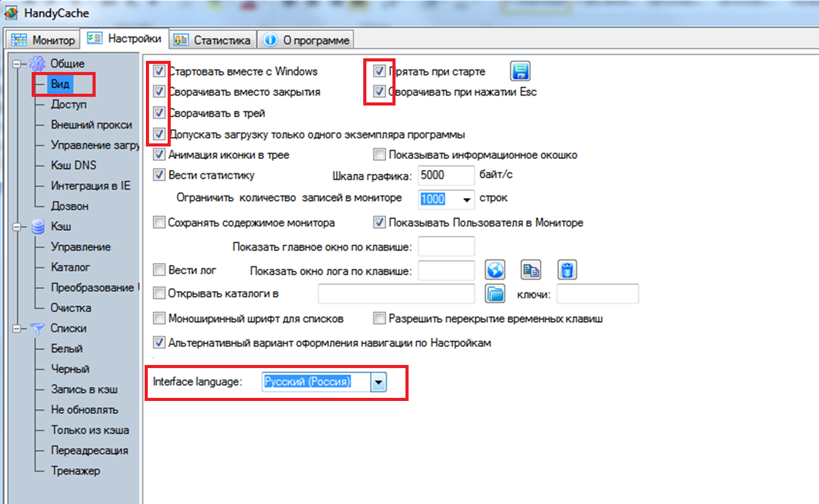Select Управление under Кэш

[81, 247]
